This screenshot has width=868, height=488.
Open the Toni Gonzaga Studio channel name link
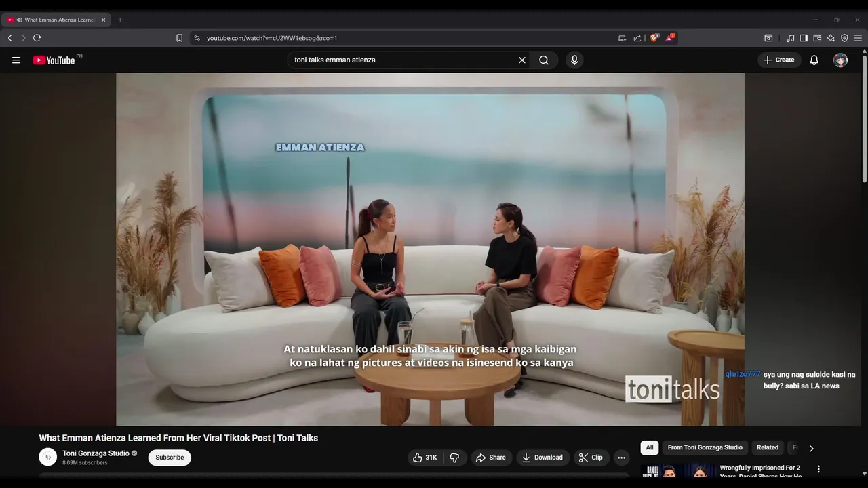[x=96, y=453]
